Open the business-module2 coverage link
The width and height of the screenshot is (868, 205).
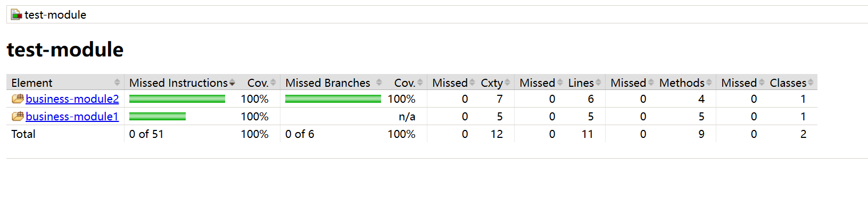point(72,99)
